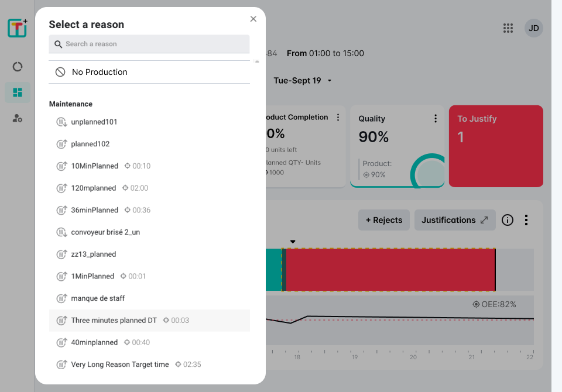Choose Three minutes planned DT reason
This screenshot has width=562, height=392.
[114, 321]
